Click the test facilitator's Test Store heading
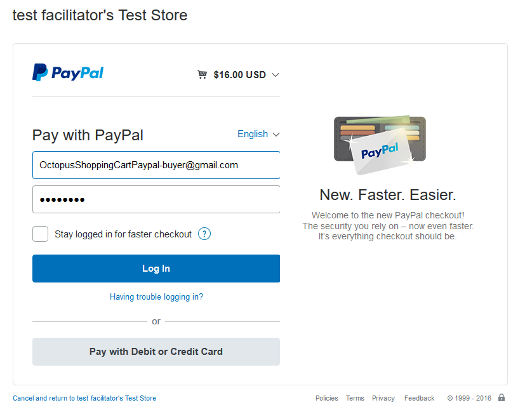Image resolution: width=532 pixels, height=412 pixels. click(x=99, y=15)
